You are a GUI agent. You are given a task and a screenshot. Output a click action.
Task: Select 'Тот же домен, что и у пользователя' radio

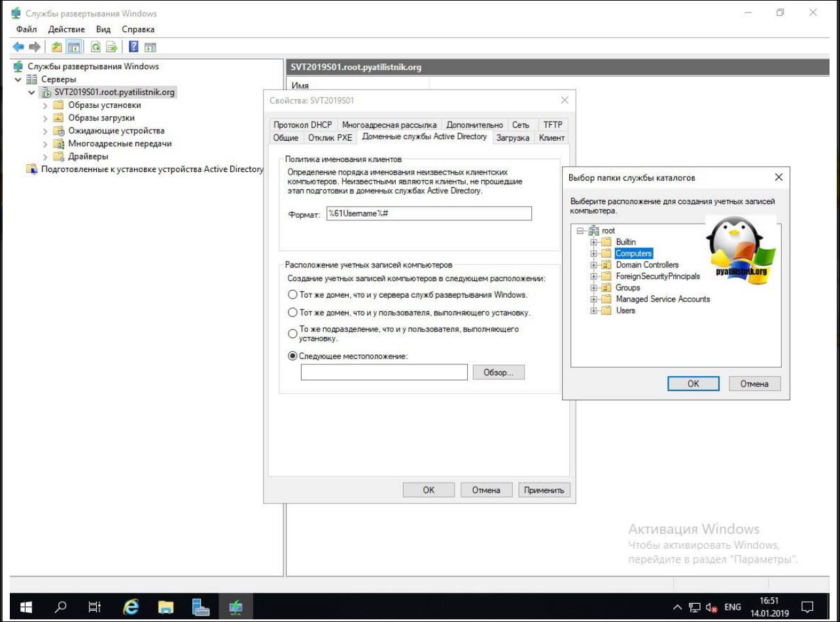pos(293,313)
